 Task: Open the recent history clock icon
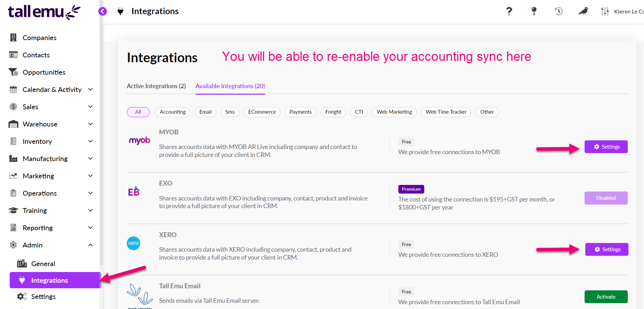[559, 11]
